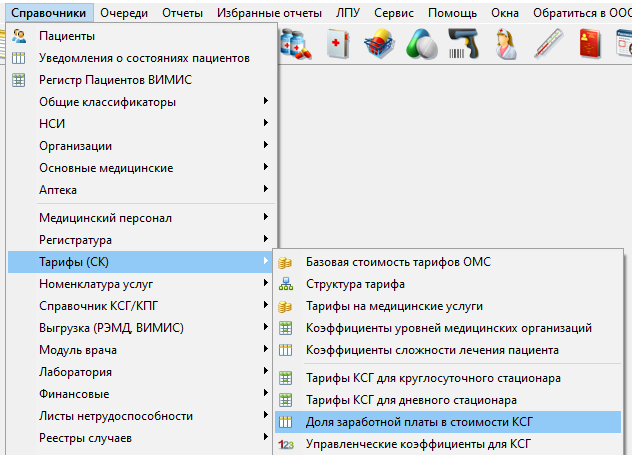This screenshot has height=455, width=632.
Task: Expand the Номенклатура услуг submenu
Action: click(97, 283)
